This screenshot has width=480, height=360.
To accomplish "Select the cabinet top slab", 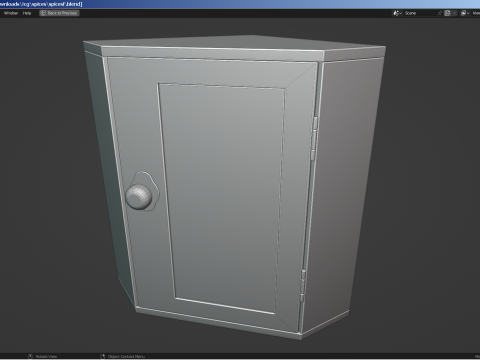I will click(234, 48).
